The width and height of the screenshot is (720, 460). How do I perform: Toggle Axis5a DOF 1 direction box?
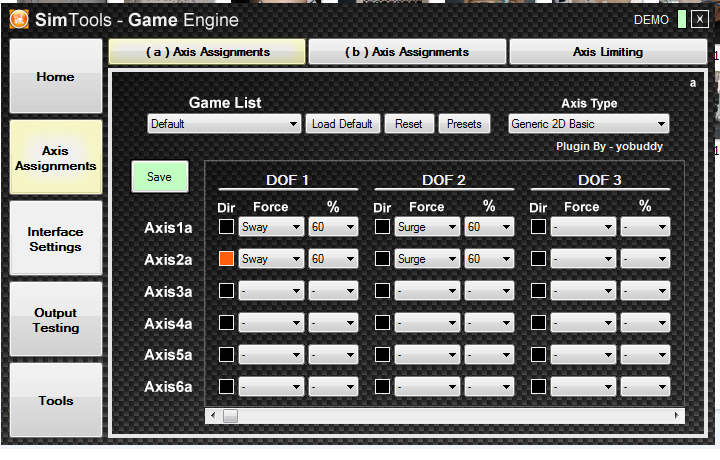point(226,354)
